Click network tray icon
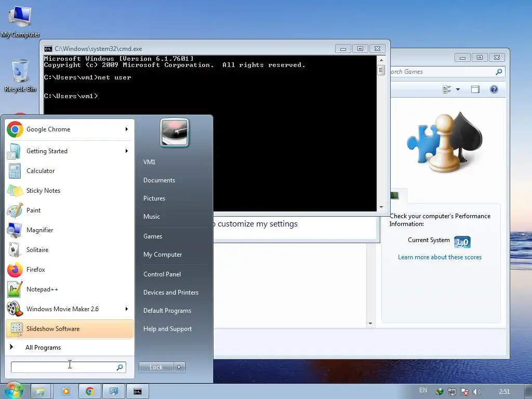Image resolution: width=532 pixels, height=399 pixels. coord(451,392)
